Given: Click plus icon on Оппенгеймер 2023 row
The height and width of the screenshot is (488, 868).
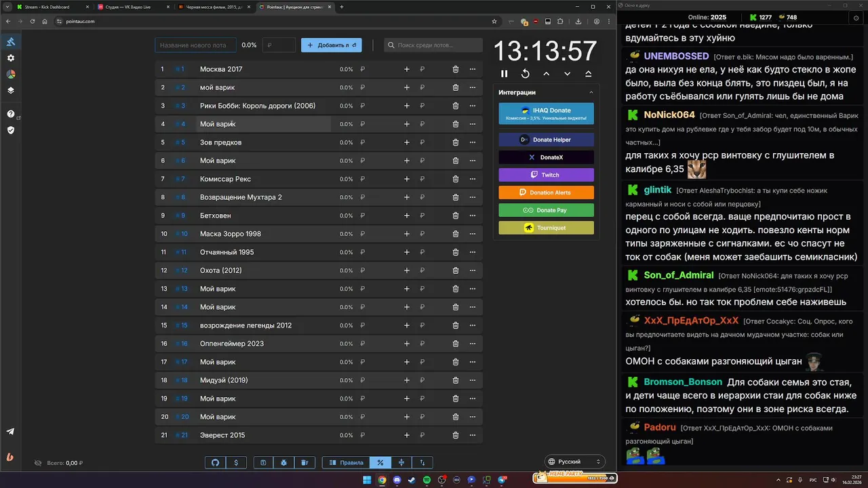Looking at the screenshot, I should (407, 344).
